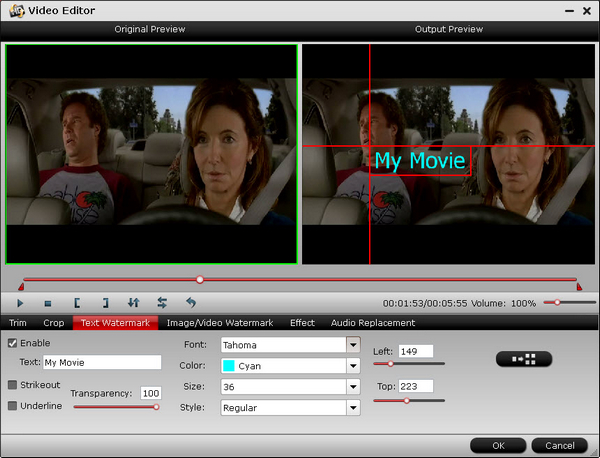Flip video horizontally with the left-right arrows icon
This screenshot has width=600, height=458.
click(162, 303)
